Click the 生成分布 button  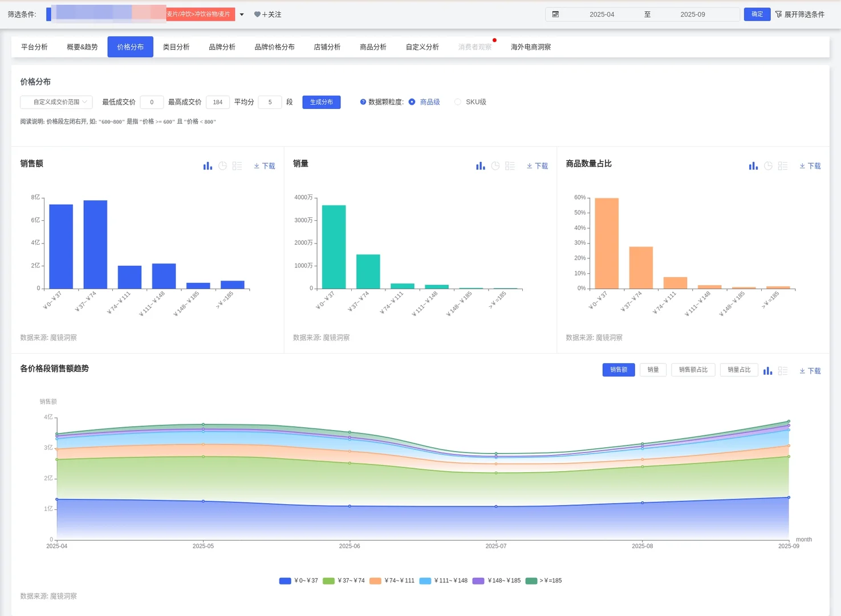coord(322,102)
